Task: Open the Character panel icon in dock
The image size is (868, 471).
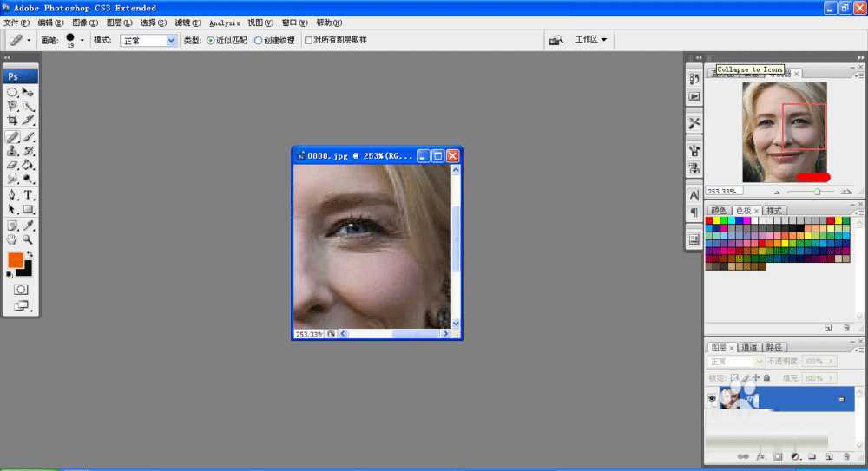Action: (694, 195)
